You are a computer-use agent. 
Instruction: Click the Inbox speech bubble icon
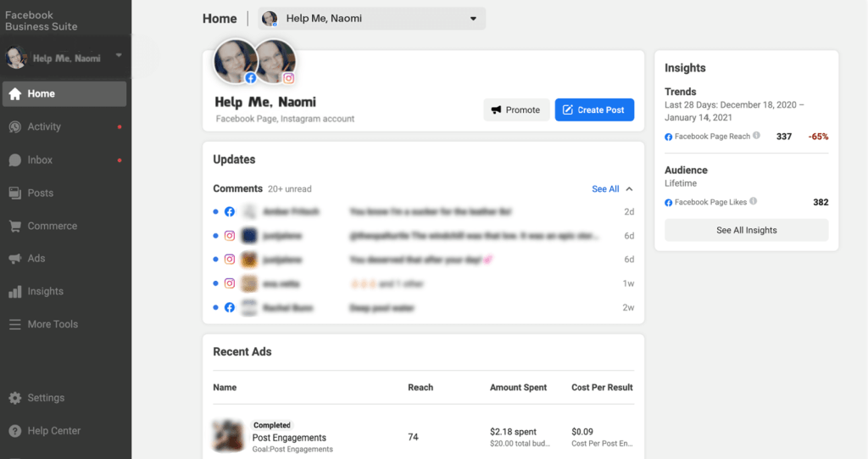15,160
